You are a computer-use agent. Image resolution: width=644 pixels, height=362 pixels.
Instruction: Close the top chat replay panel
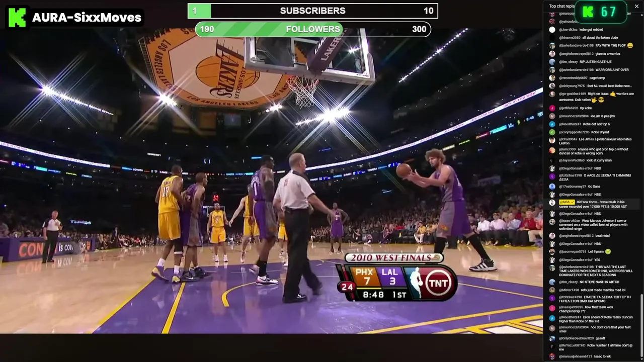coord(636,6)
